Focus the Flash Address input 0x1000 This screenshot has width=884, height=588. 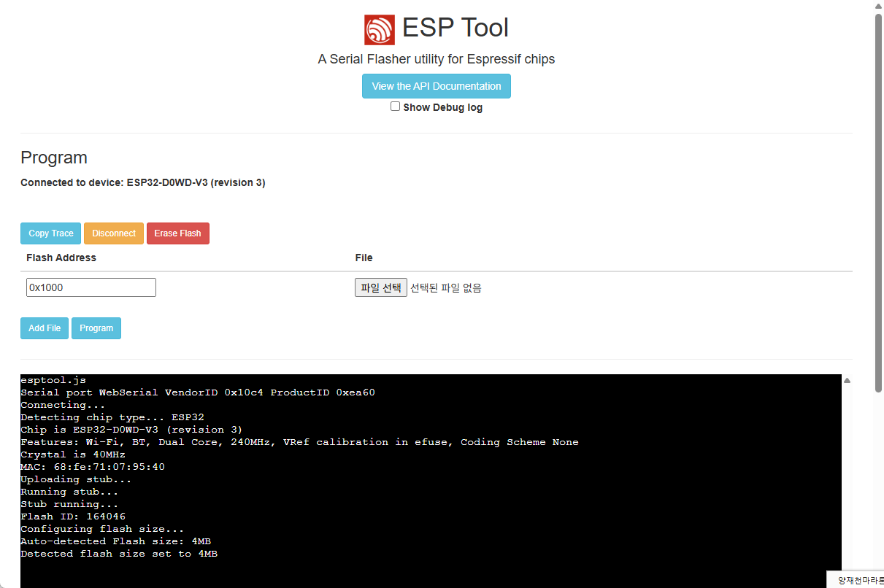coord(91,287)
